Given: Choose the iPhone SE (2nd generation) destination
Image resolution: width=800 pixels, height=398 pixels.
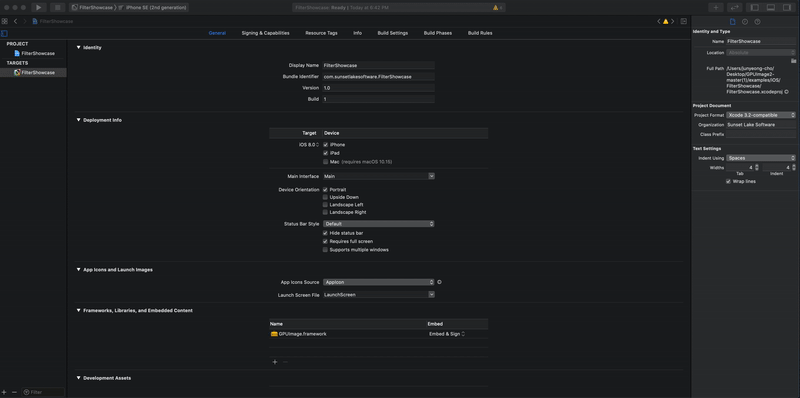Looking at the screenshot, I should click(153, 8).
